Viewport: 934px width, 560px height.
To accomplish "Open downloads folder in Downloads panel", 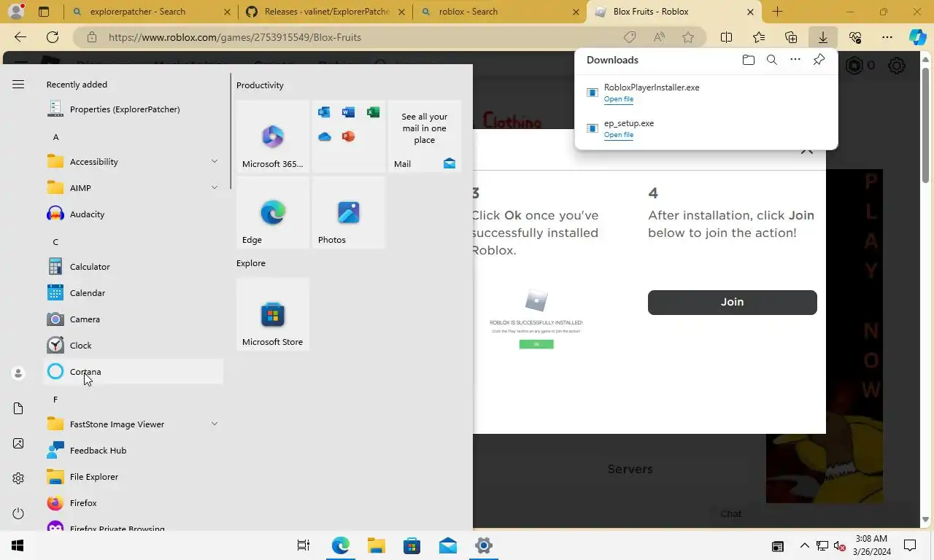I will (x=748, y=60).
